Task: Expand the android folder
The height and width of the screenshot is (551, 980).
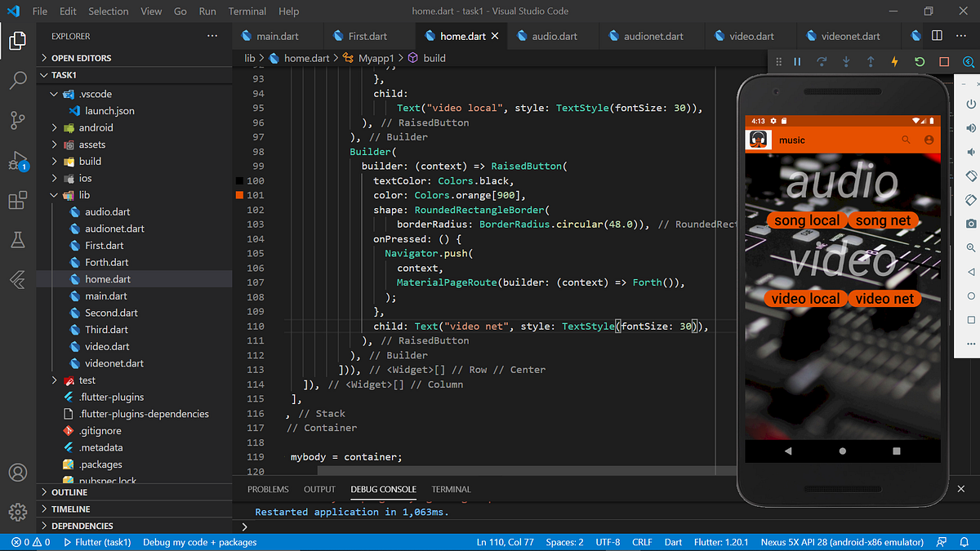Action: 96,127
